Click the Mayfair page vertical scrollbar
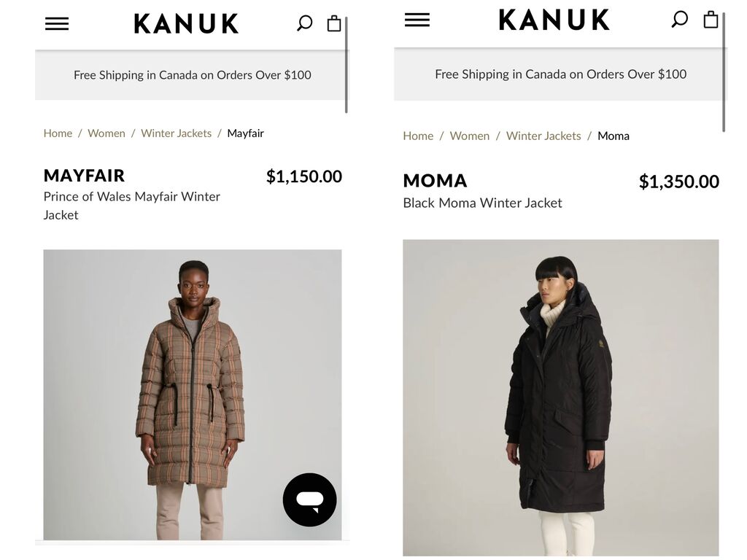The image size is (747, 560). point(347,65)
